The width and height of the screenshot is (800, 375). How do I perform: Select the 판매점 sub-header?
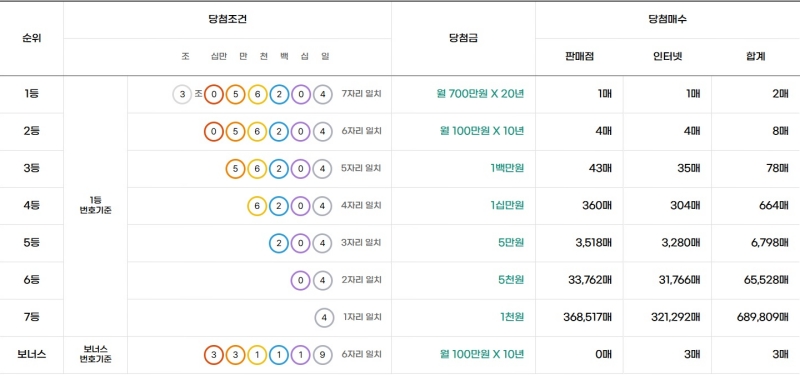coord(580,57)
